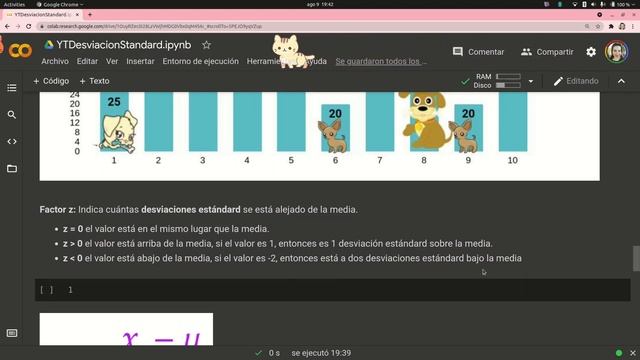Click the z-score formula image

click(x=126, y=329)
